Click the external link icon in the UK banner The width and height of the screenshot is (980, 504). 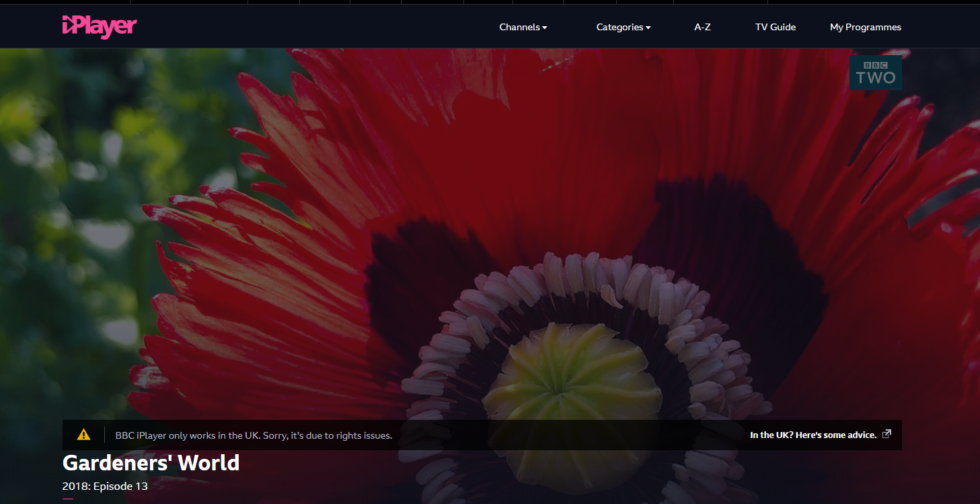(887, 434)
